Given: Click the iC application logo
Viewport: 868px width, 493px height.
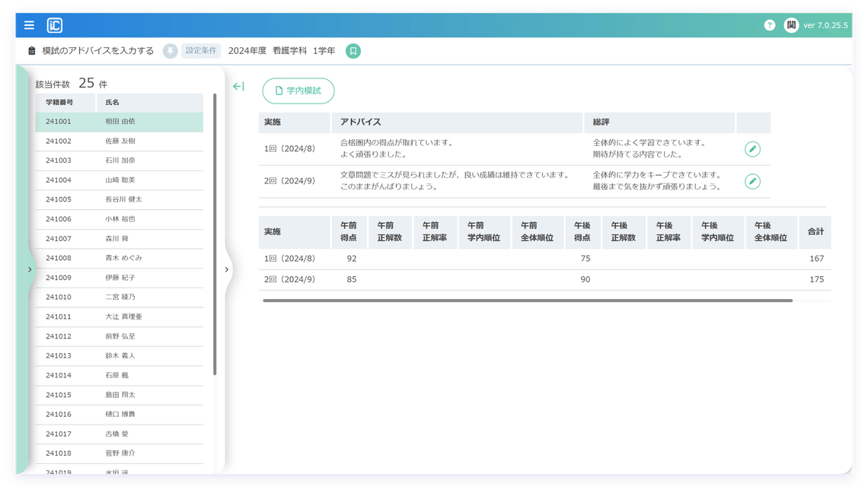Looking at the screenshot, I should point(54,24).
